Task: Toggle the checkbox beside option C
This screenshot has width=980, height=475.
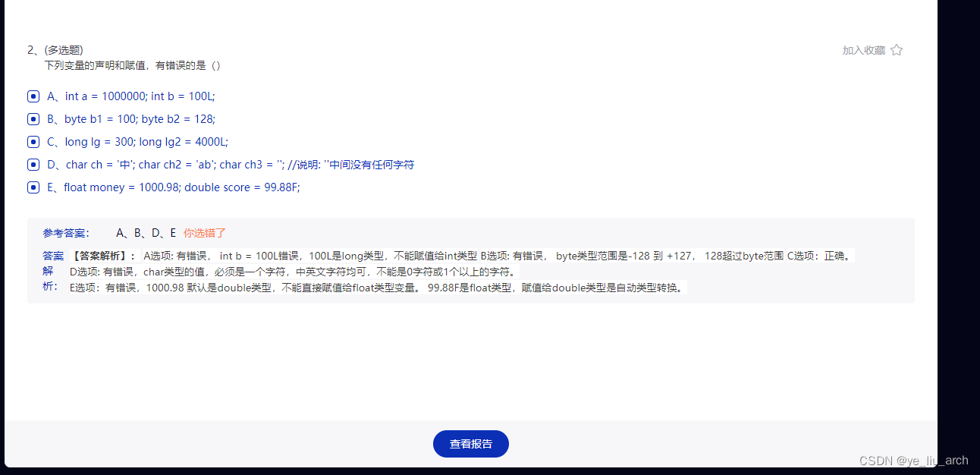Action: [33, 141]
